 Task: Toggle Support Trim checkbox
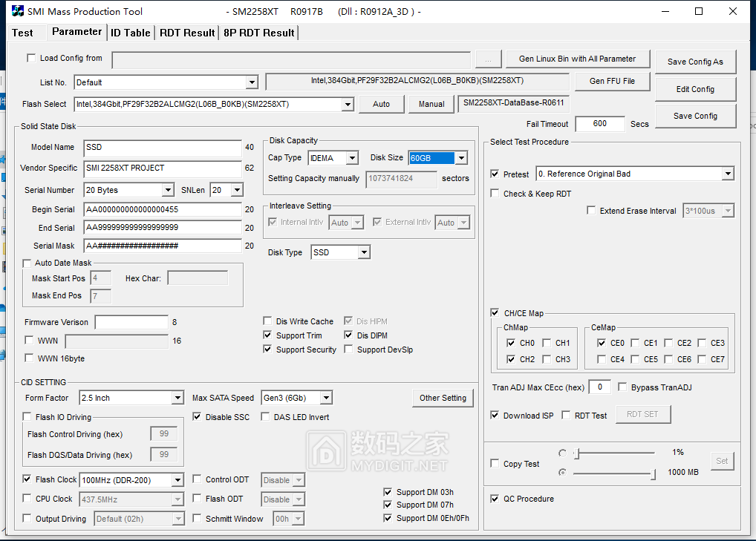click(x=267, y=335)
